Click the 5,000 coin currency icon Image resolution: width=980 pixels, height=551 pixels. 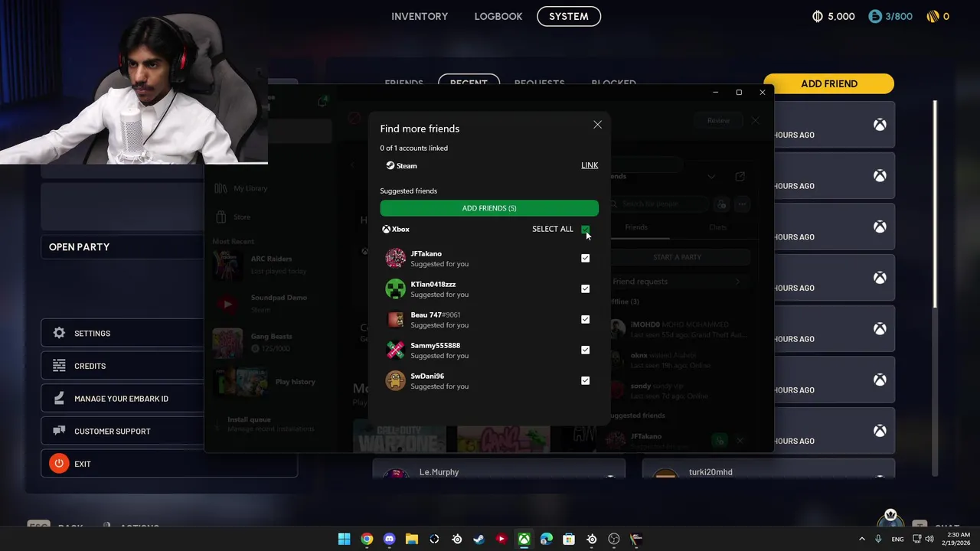coord(817,16)
